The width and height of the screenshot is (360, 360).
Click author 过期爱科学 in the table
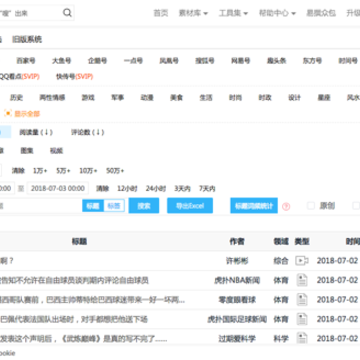click(237, 339)
